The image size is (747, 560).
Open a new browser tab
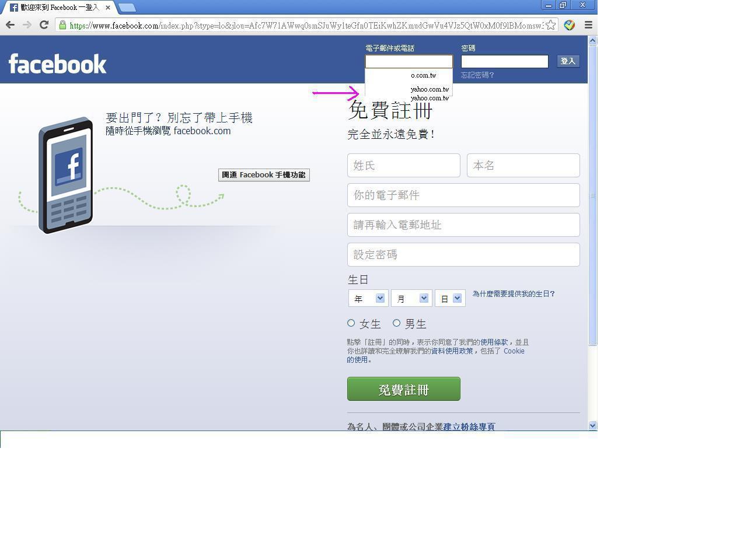127,8
